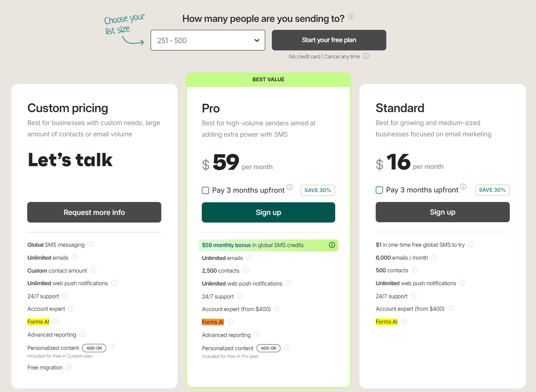
Task: Click the ADD-ON badge next to Personalized content in Pro
Action: tap(268, 348)
